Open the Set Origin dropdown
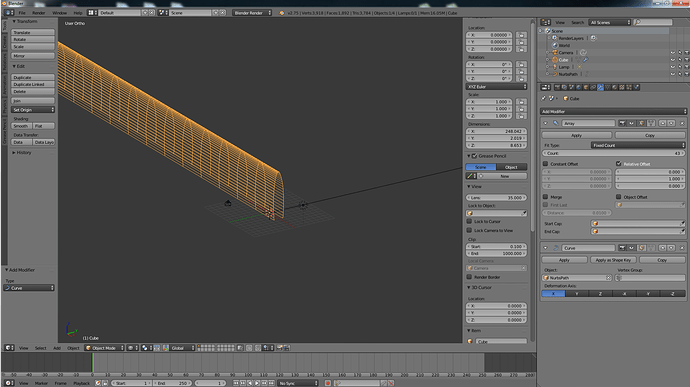This screenshot has height=387, width=690. point(33,110)
